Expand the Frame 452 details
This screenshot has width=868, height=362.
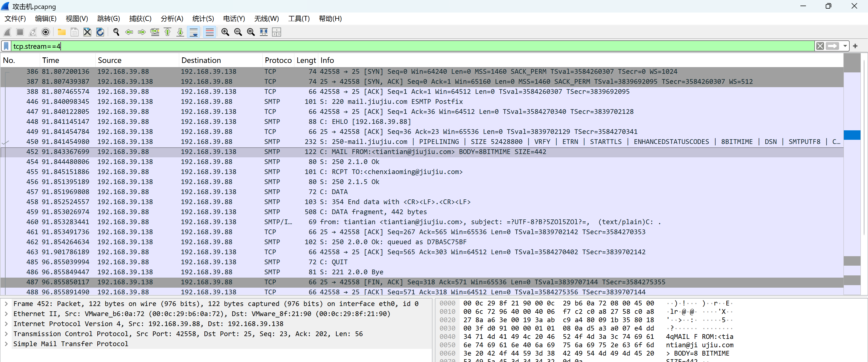click(6, 304)
